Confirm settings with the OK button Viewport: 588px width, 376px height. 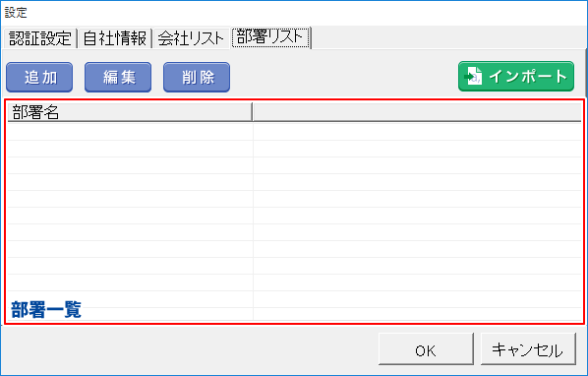click(x=426, y=349)
